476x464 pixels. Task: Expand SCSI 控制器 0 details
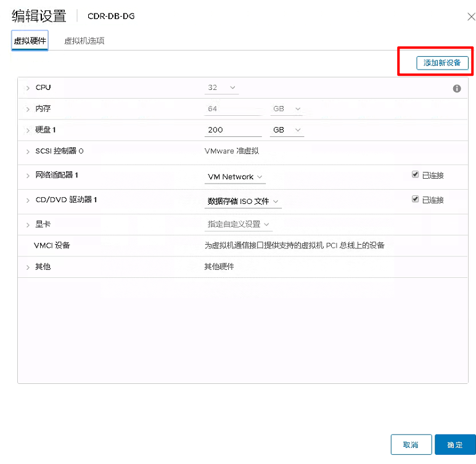coord(28,151)
